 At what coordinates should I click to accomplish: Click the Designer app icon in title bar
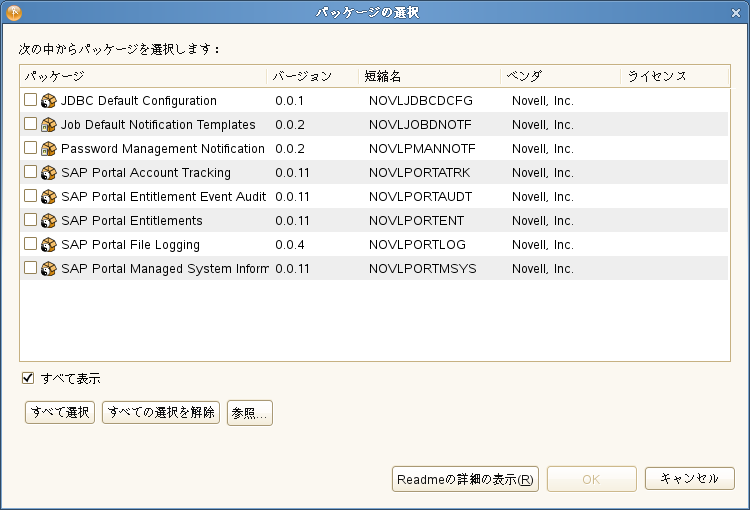(14, 12)
